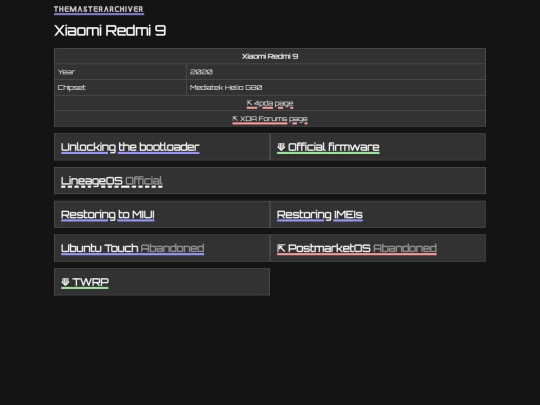Click the external-link arrow beside PostmarketOS
Viewport: 540px width, 405px height.
(281, 248)
